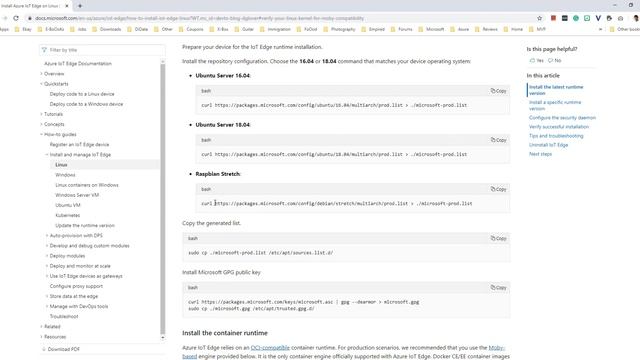Open Linux containers on Windows

pyautogui.click(x=87, y=185)
